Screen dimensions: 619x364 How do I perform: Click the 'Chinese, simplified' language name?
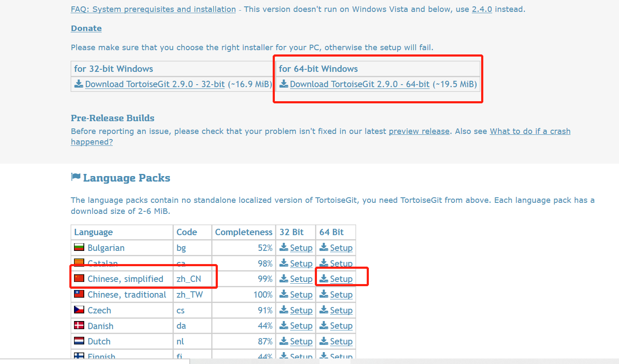pos(126,279)
